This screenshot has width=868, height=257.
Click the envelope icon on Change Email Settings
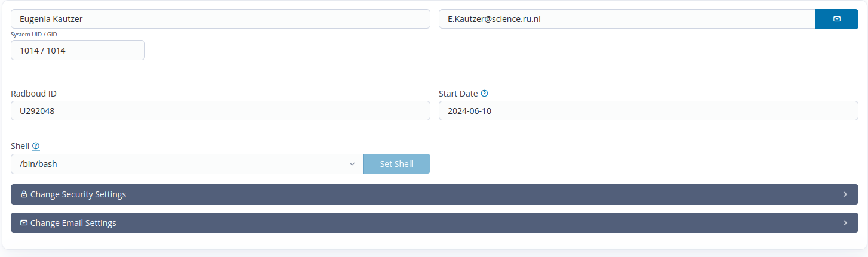pos(24,223)
